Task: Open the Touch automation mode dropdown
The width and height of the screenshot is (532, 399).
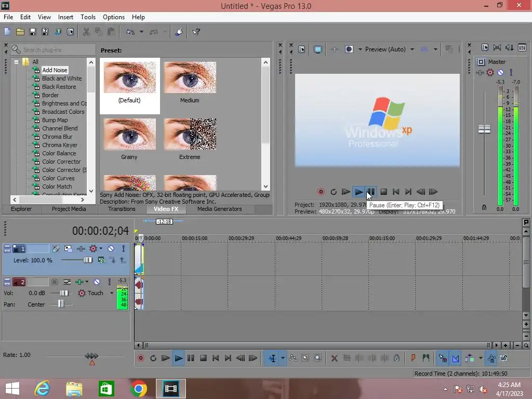Action: click(x=112, y=293)
